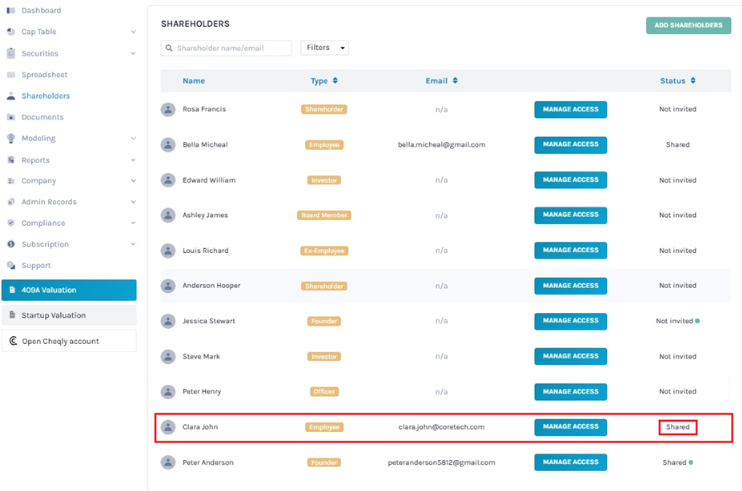
Task: Sort the table by Email arrows
Action: click(x=455, y=80)
